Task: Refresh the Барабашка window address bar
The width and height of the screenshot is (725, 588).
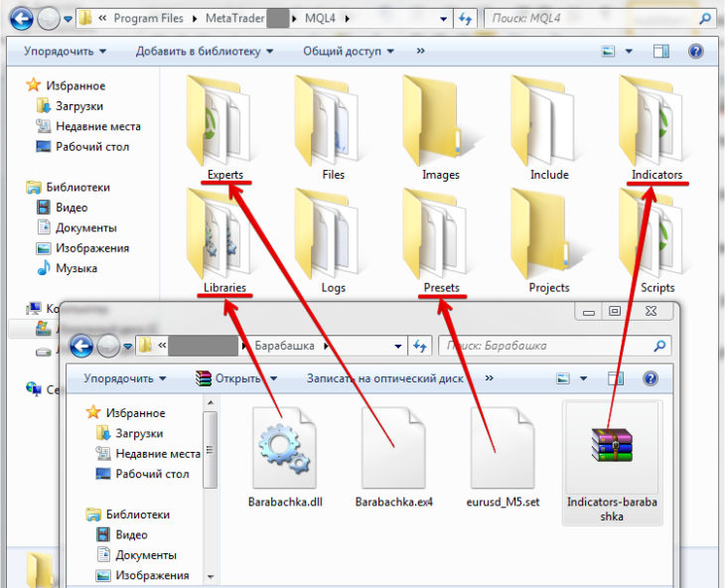Action: 420,346
